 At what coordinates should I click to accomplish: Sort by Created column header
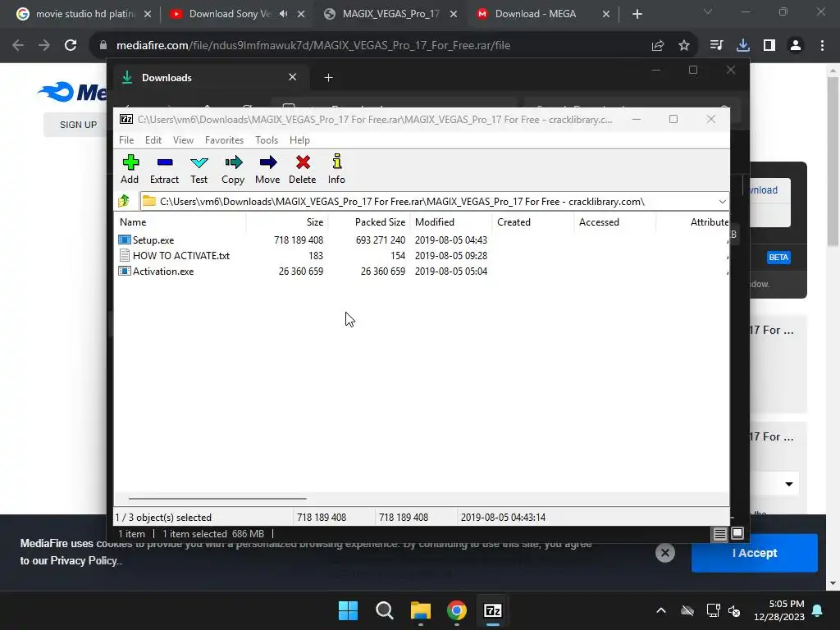click(533, 221)
